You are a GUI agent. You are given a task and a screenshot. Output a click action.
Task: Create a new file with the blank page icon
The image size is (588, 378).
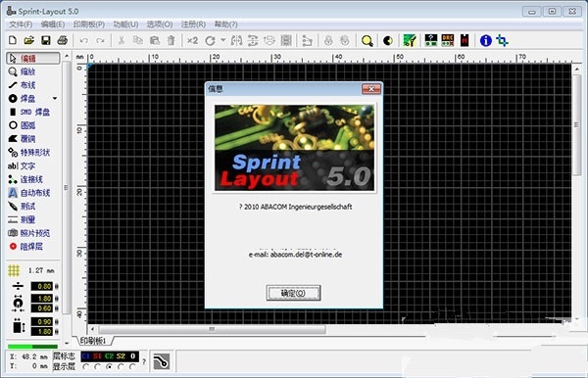click(x=13, y=40)
